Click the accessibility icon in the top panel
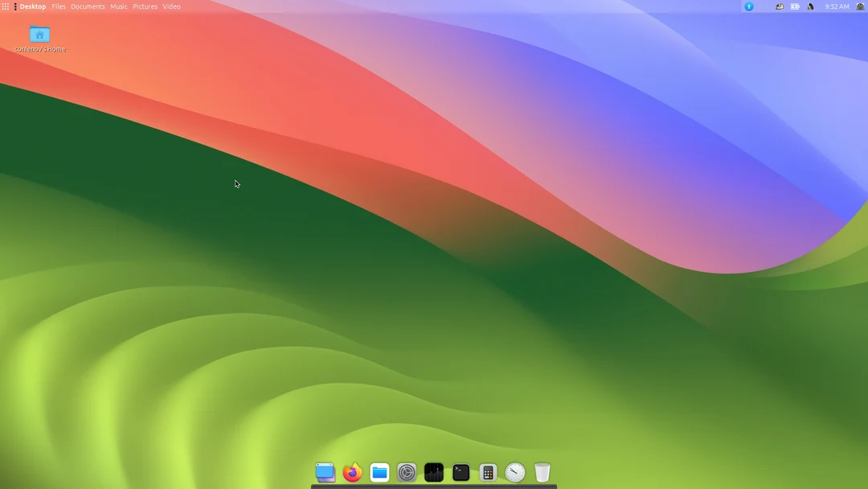 click(748, 6)
